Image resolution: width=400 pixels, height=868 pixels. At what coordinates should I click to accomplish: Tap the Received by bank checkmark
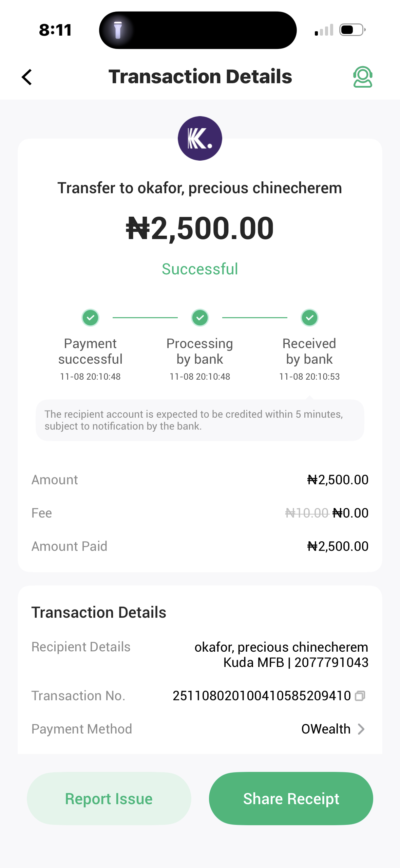click(309, 318)
